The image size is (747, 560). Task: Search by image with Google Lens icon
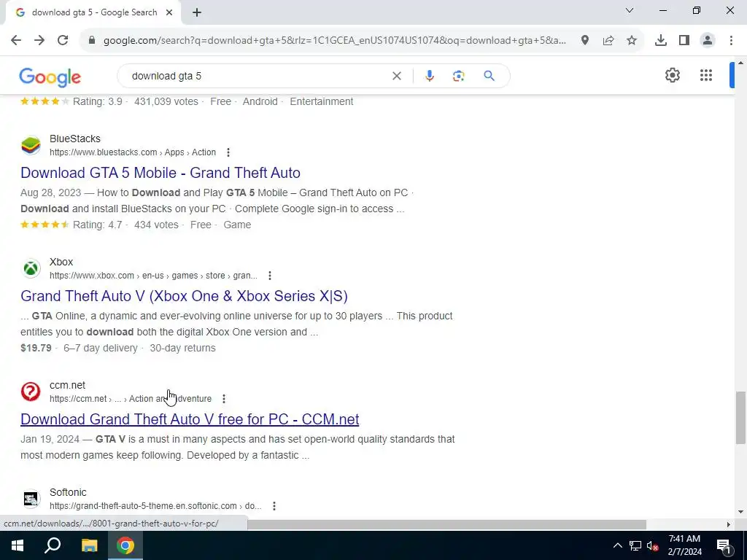pyautogui.click(x=458, y=76)
